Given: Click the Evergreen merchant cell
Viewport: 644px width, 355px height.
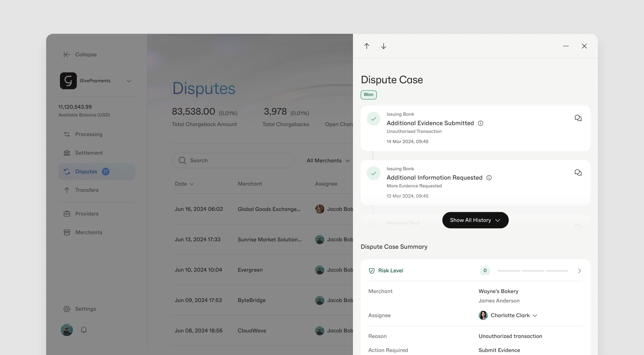Looking at the screenshot, I should (250, 270).
